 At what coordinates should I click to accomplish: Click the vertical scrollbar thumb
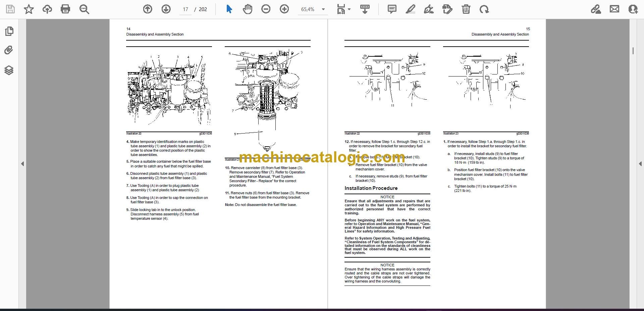tap(633, 51)
